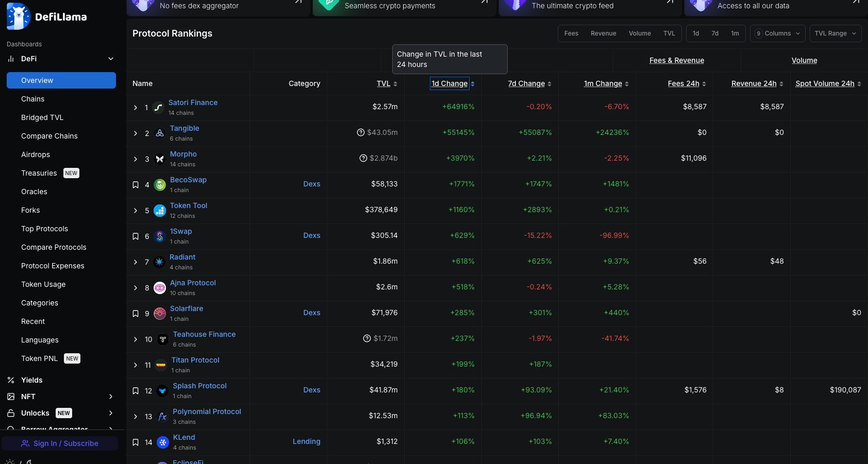Viewport: 868px width, 464px height.
Task: Sort by TVL column header
Action: 383,83
